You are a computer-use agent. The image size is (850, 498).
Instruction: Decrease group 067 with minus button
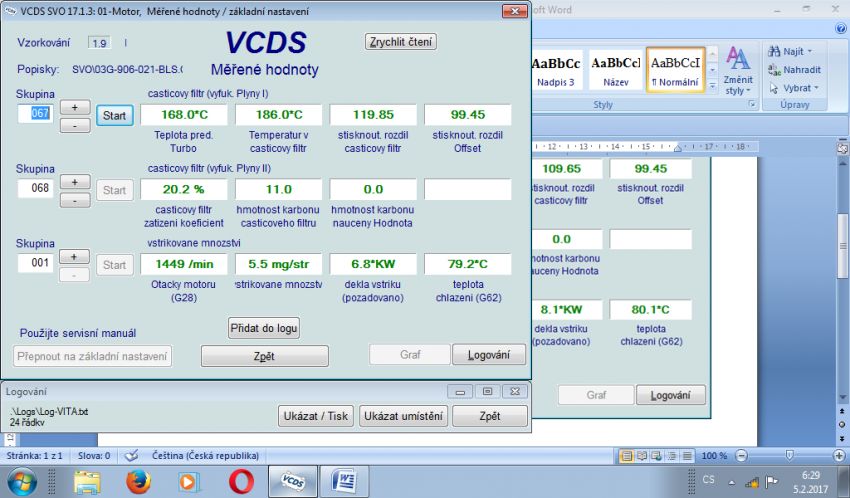click(x=75, y=126)
